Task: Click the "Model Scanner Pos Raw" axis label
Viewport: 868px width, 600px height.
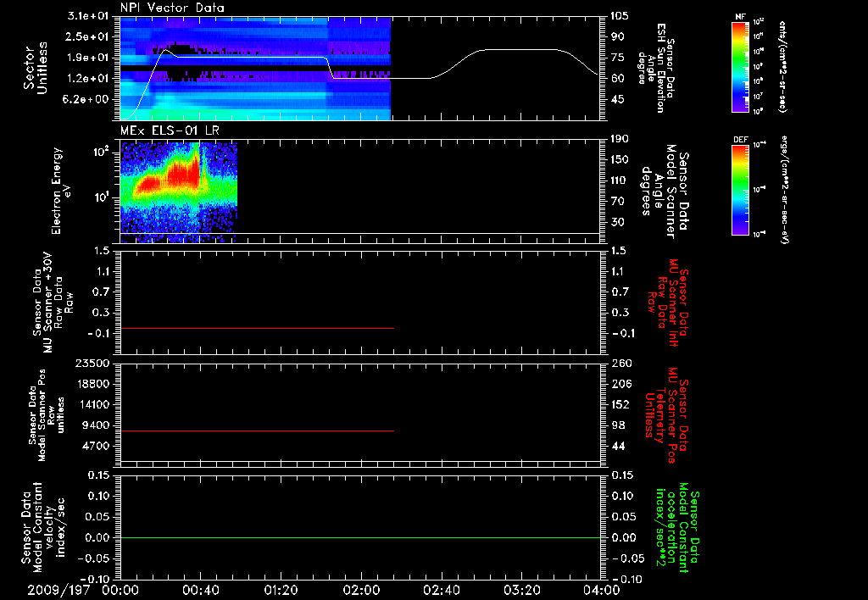Action: click(x=46, y=415)
